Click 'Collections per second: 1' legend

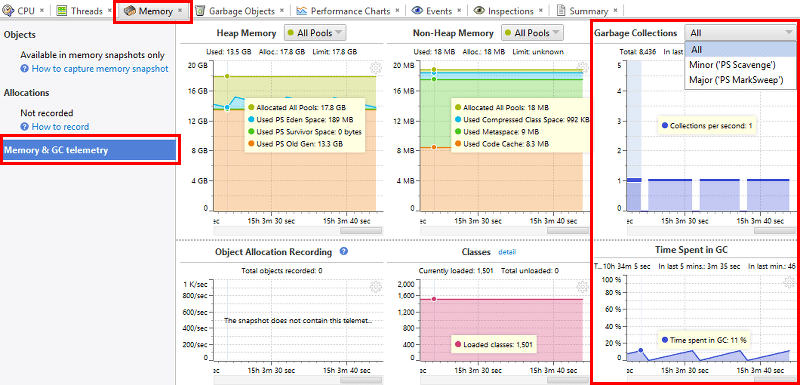coord(707,125)
